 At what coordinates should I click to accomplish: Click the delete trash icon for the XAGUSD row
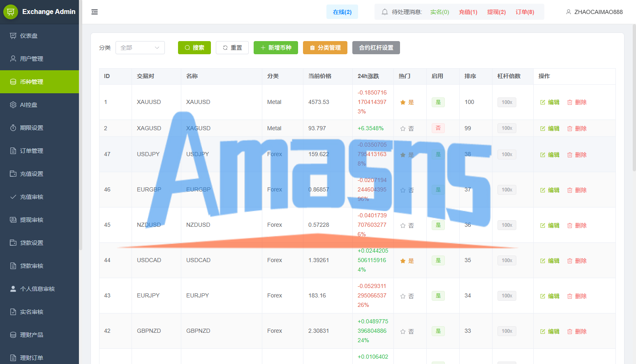(x=570, y=129)
